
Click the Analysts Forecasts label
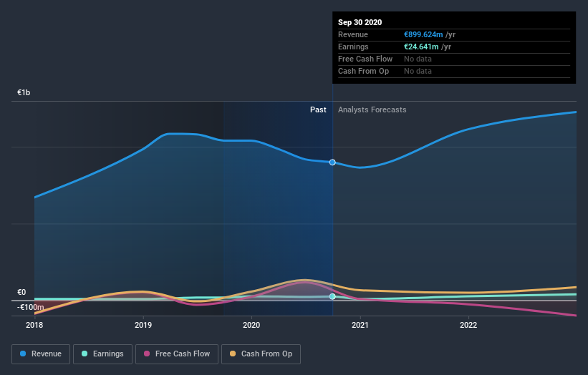pyautogui.click(x=372, y=109)
